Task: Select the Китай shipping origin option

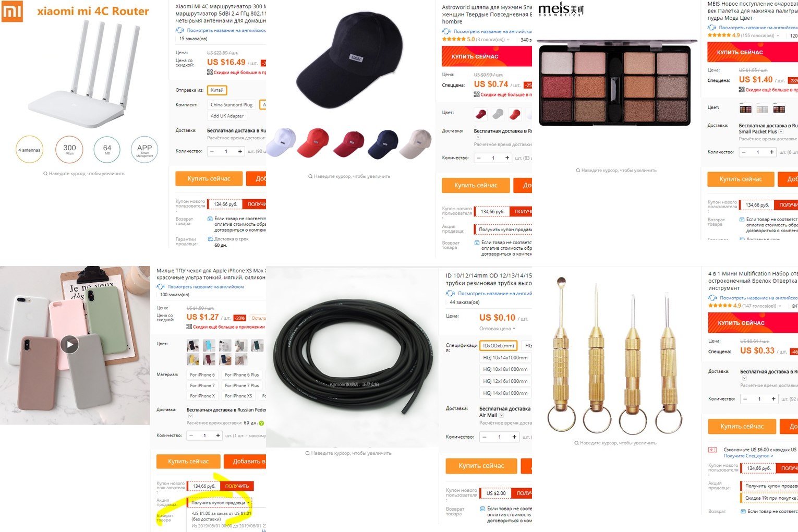Action: click(x=217, y=90)
